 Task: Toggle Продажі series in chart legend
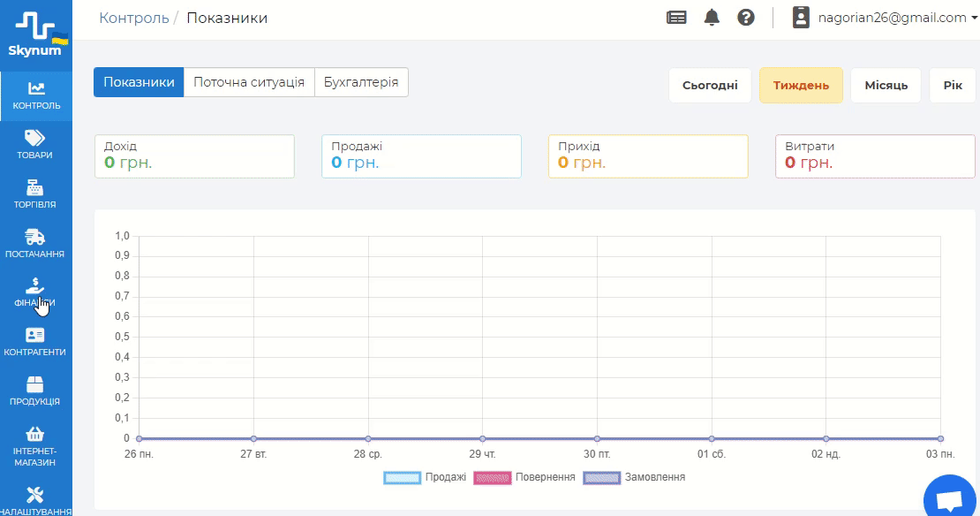426,477
